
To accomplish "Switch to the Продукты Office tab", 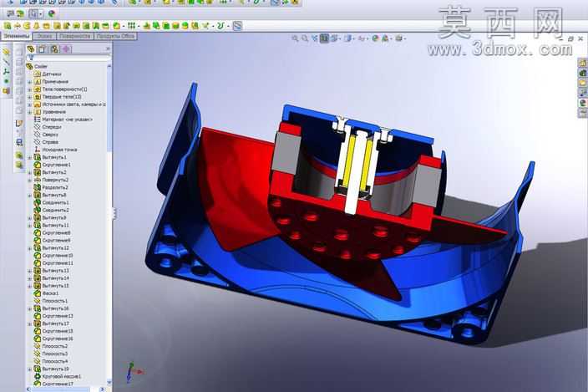I will tap(115, 37).
